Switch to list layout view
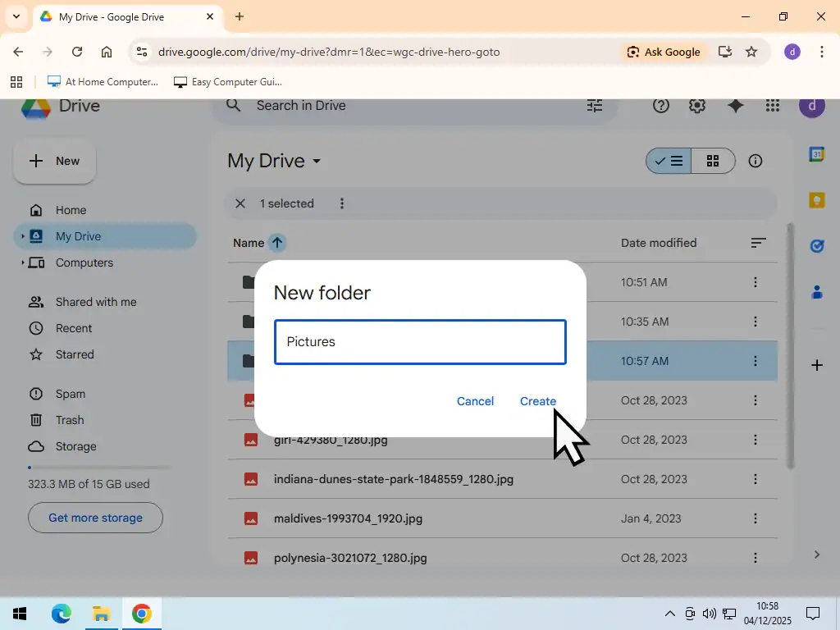This screenshot has width=840, height=630. (669, 161)
